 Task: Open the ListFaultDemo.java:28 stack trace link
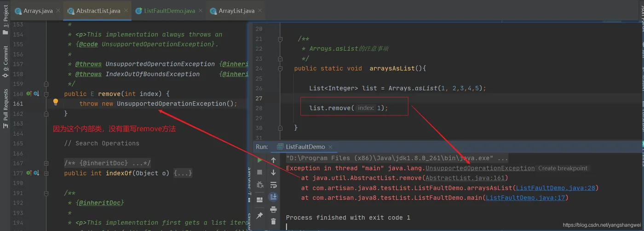555,188
